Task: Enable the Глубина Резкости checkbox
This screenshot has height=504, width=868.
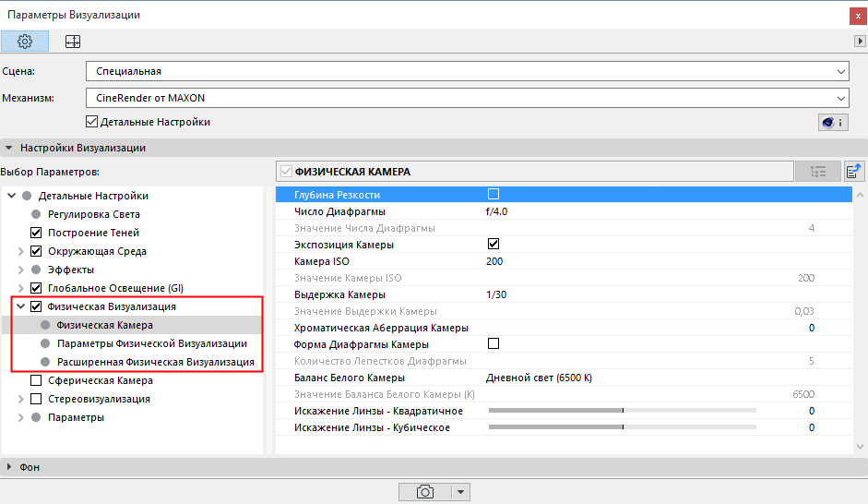Action: click(x=493, y=194)
